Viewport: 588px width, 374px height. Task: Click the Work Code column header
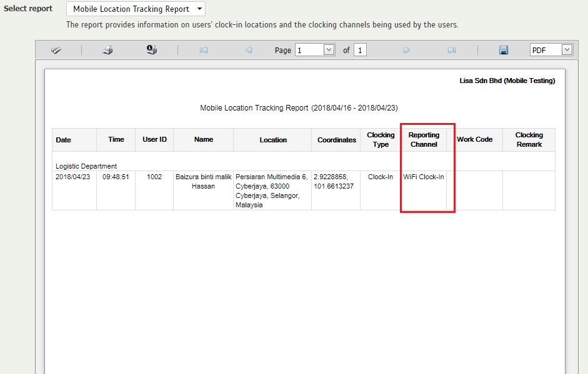474,139
